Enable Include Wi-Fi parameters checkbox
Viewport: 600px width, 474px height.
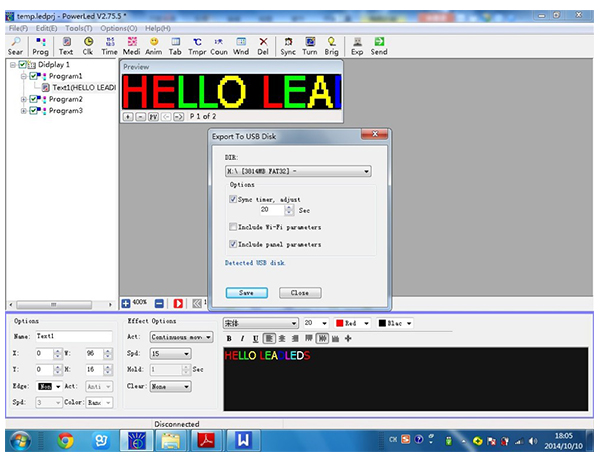click(x=234, y=227)
